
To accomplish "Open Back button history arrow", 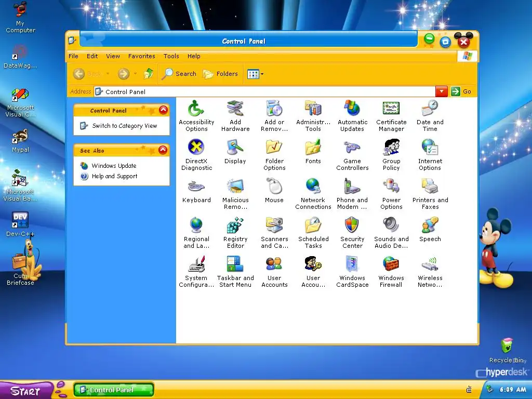I will coord(108,74).
